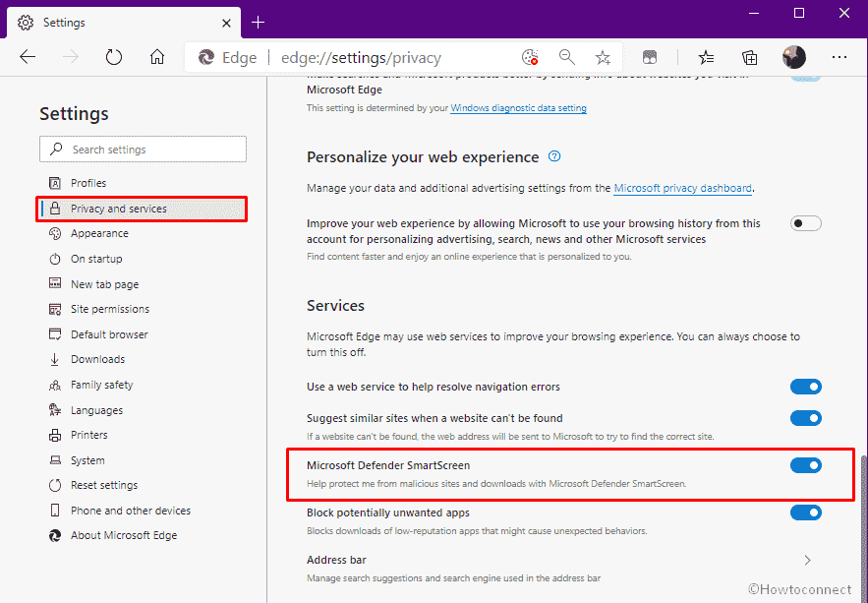Select the Settings browser tab
The image size is (868, 603).
pyautogui.click(x=123, y=23)
